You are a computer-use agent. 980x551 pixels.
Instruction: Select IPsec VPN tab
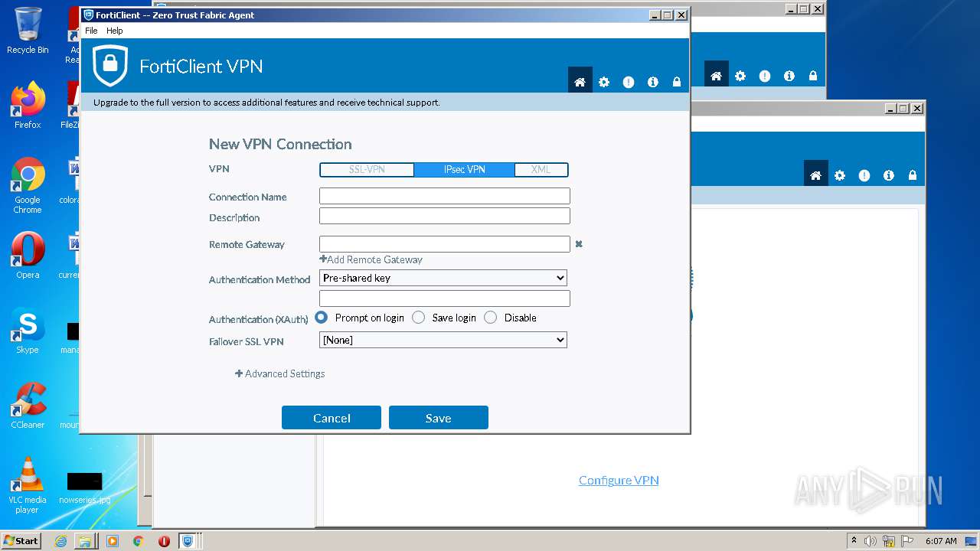(x=464, y=170)
